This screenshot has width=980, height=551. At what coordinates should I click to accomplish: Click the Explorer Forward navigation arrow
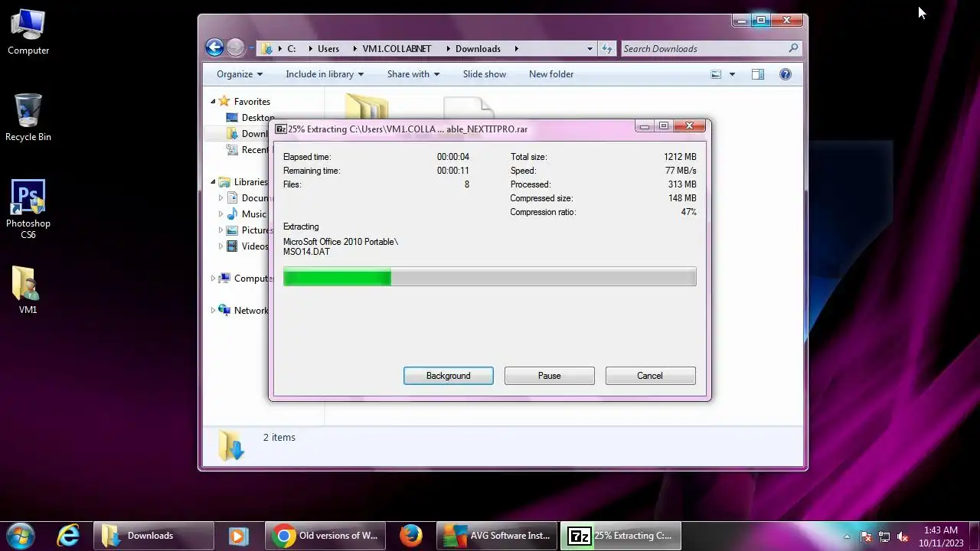pos(235,48)
